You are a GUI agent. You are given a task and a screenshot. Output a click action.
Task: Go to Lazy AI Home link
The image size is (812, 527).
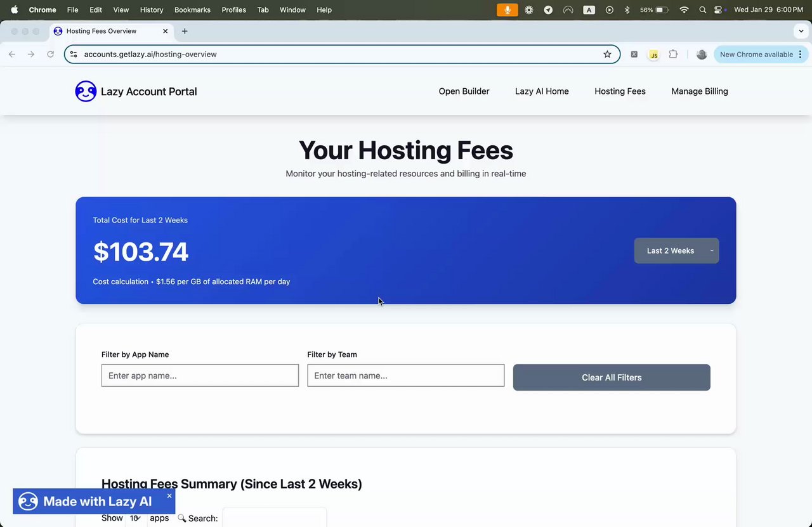[x=542, y=91]
